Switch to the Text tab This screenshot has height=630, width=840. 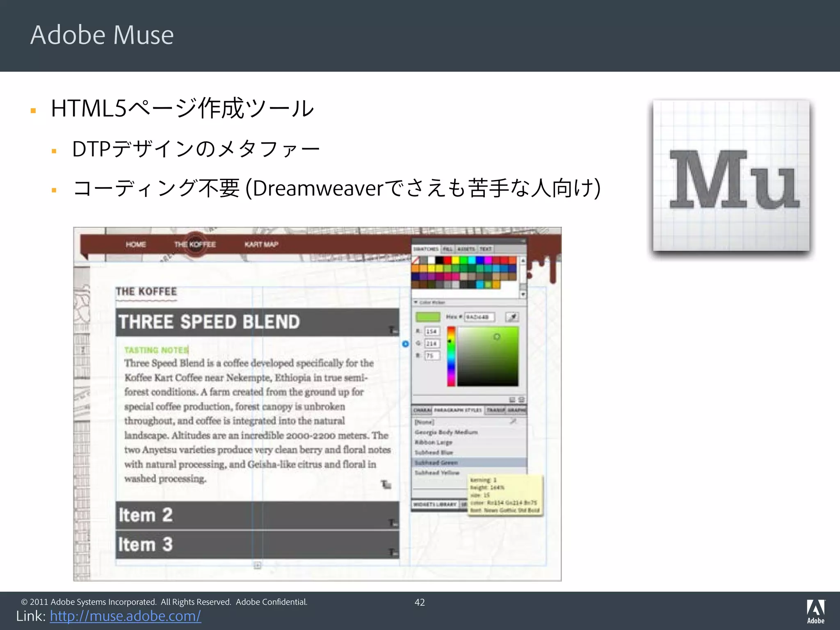(486, 249)
